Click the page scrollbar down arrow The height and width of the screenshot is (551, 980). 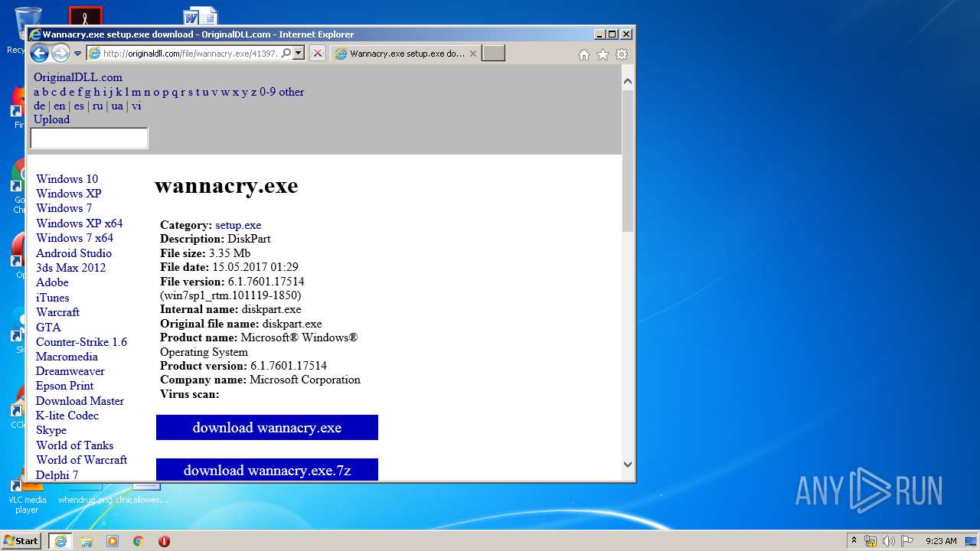(628, 464)
